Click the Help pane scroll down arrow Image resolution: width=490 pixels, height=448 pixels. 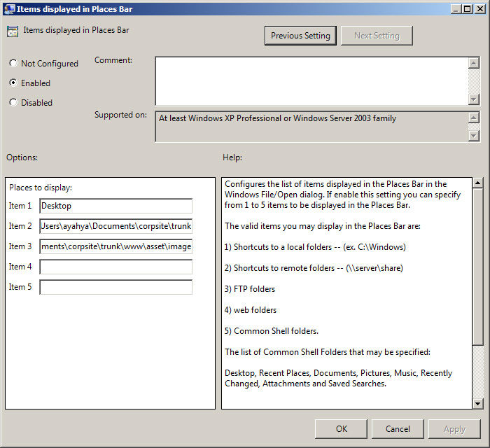pos(477,404)
